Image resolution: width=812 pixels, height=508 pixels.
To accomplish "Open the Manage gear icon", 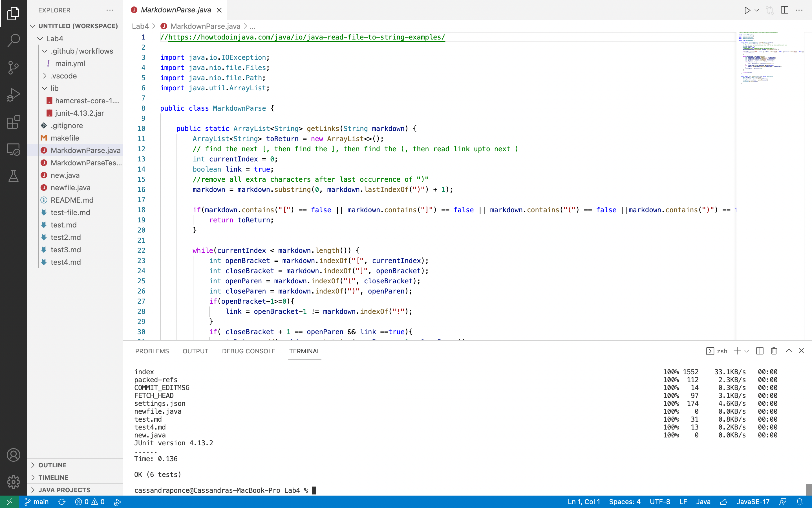I will click(x=14, y=482).
